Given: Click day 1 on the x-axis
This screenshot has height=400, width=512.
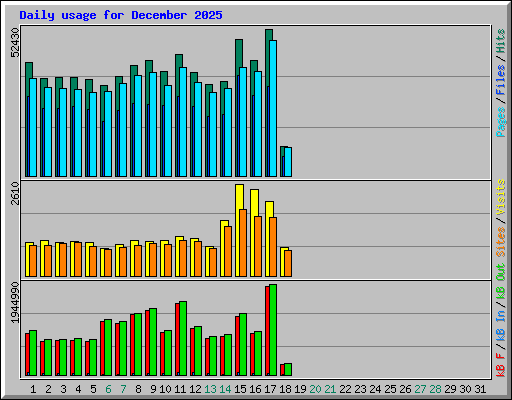Looking at the screenshot, I should [x=33, y=389].
